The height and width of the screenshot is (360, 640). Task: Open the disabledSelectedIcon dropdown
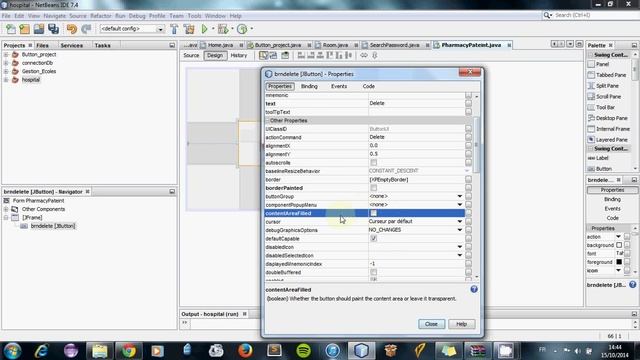click(460, 255)
